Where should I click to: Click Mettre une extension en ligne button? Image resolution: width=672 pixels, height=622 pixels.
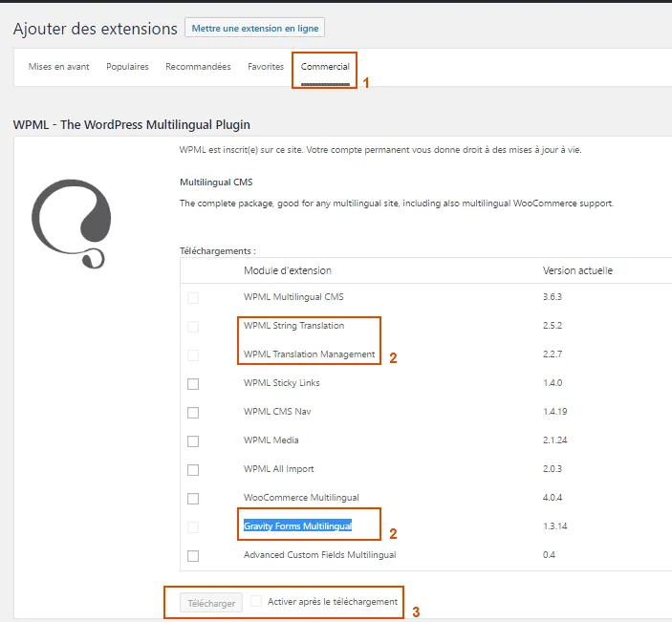254,28
